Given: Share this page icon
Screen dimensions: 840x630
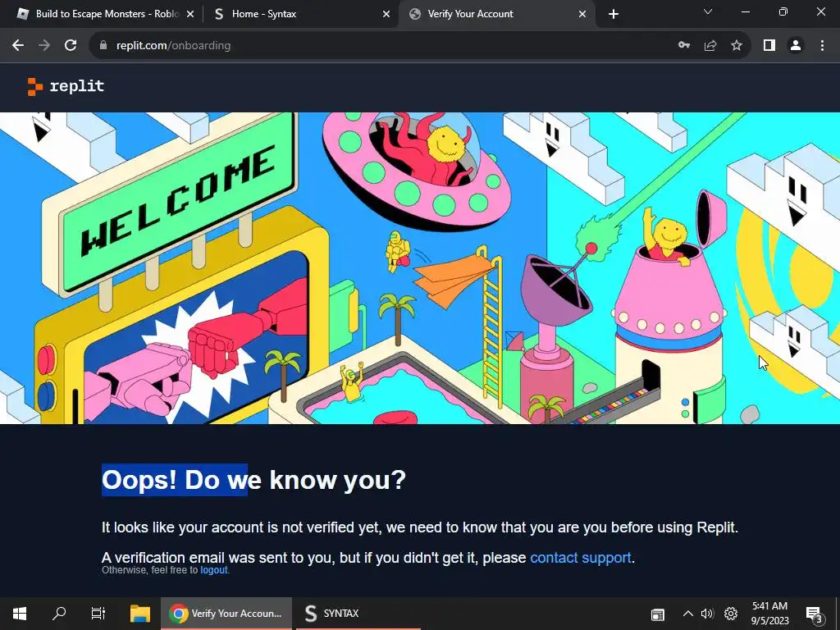Looking at the screenshot, I should tap(710, 46).
